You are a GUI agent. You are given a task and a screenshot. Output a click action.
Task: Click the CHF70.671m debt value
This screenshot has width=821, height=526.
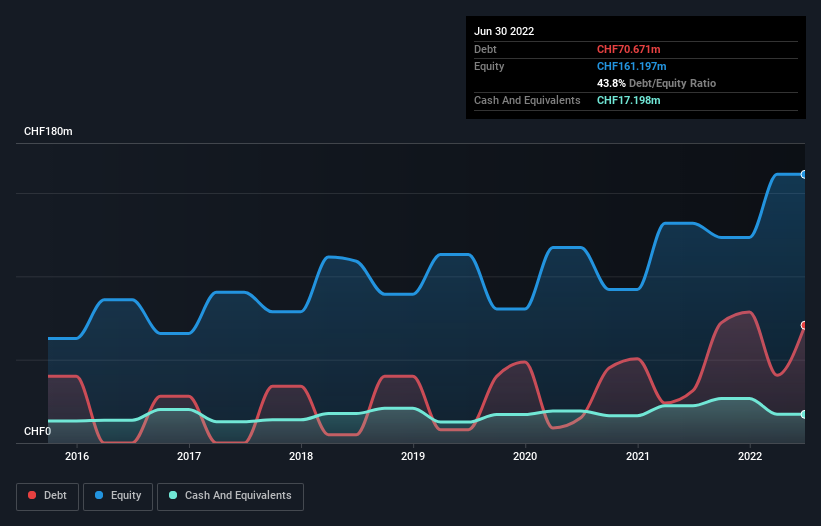point(628,49)
